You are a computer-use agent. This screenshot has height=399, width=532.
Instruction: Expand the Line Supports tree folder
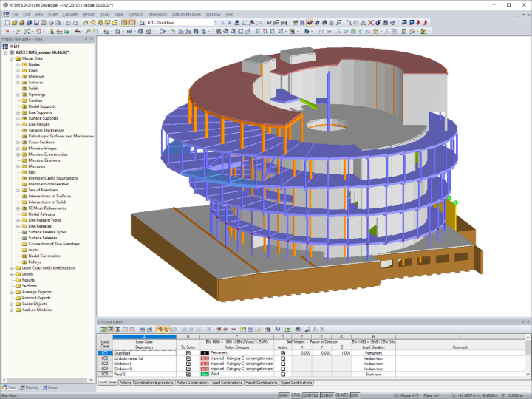[x=18, y=112]
